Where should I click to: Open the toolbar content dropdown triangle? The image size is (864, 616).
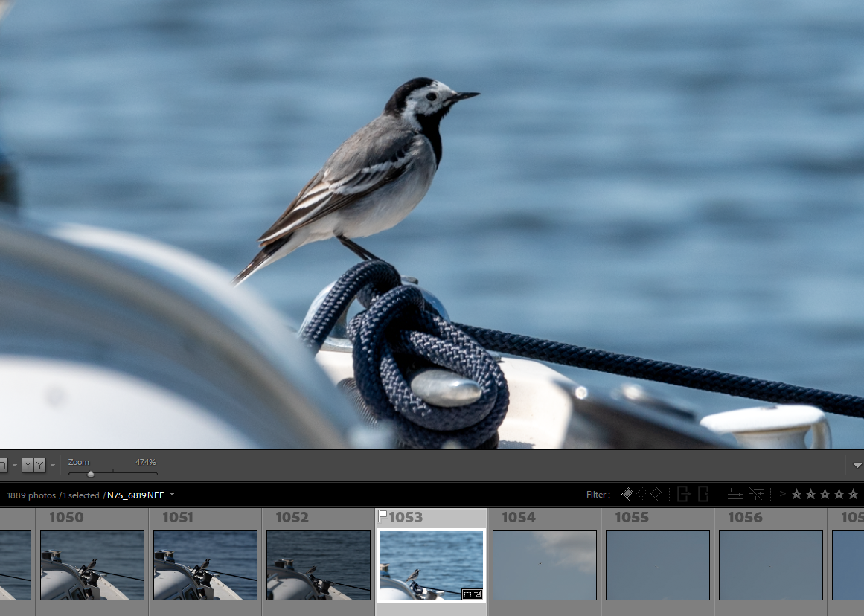pos(857,466)
